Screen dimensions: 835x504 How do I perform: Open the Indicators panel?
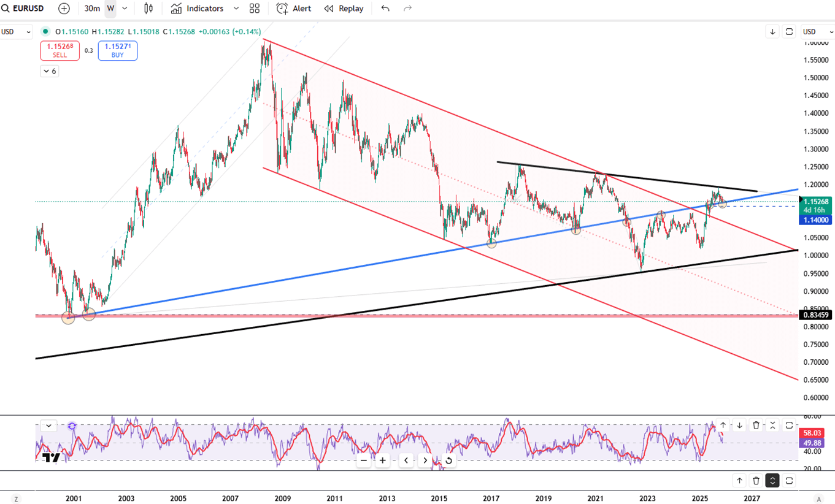[x=197, y=9]
